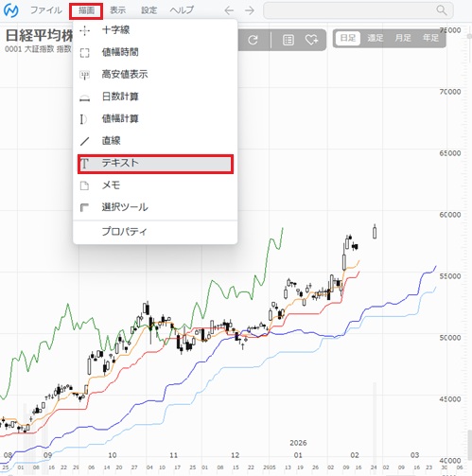
Task: Select the 十字線 crosshair tool icon
Action: [x=84, y=30]
